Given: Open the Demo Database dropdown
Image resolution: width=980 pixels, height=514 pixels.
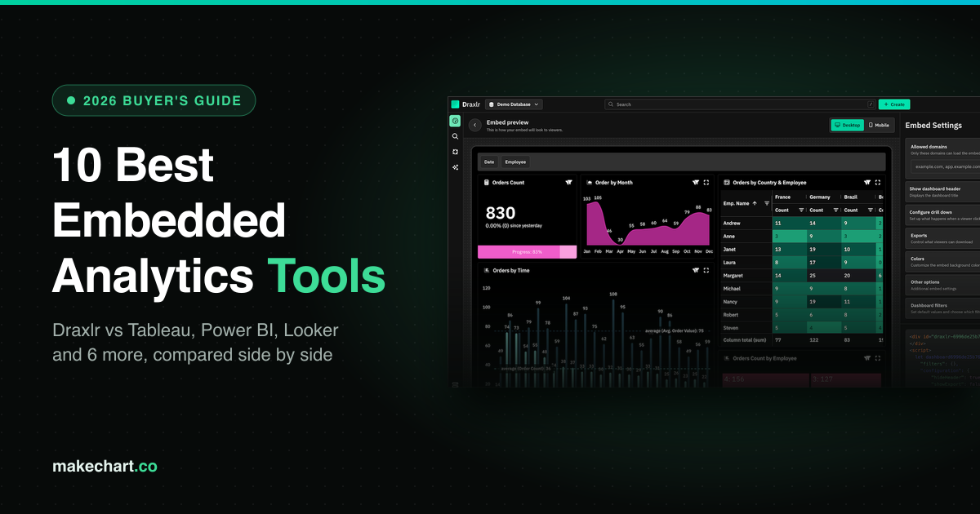Looking at the screenshot, I should tap(514, 104).
